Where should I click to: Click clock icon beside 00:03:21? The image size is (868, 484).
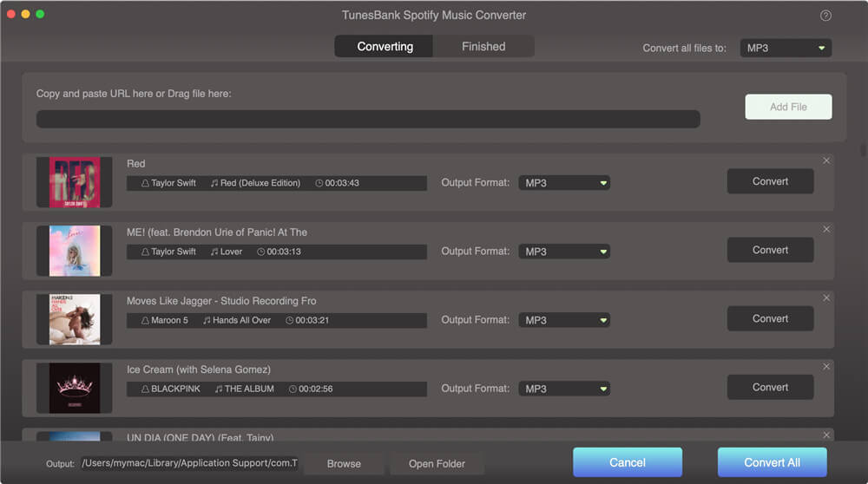coord(289,320)
